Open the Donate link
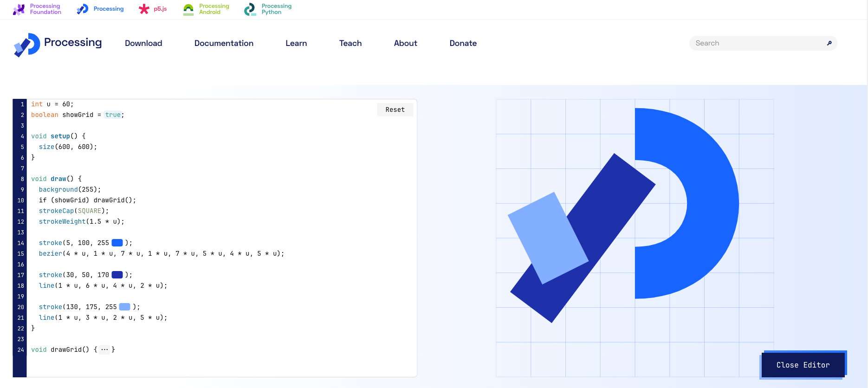The width and height of the screenshot is (868, 388). pyautogui.click(x=463, y=43)
